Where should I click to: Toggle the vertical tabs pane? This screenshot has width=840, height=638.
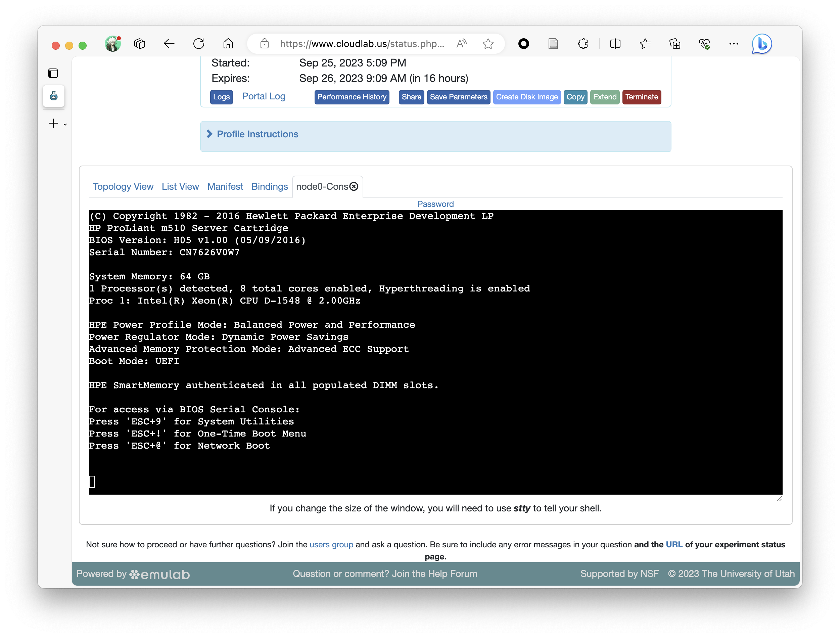[53, 73]
